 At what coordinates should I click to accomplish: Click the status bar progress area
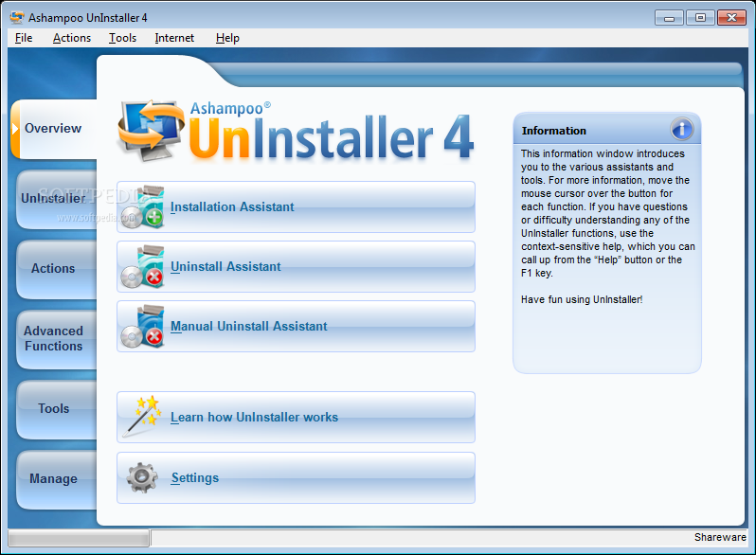[x=79, y=538]
